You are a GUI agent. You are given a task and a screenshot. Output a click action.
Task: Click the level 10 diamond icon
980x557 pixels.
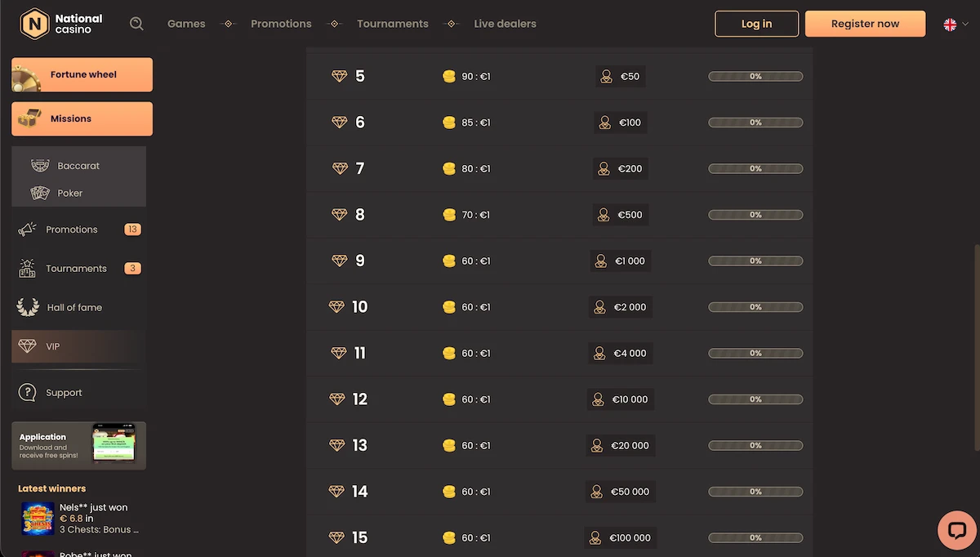pos(336,307)
